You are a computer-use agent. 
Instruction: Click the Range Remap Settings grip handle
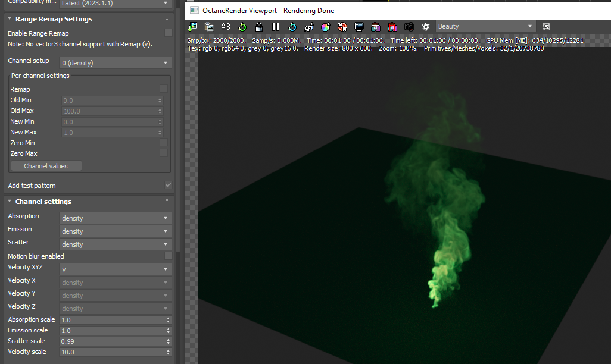(x=167, y=18)
